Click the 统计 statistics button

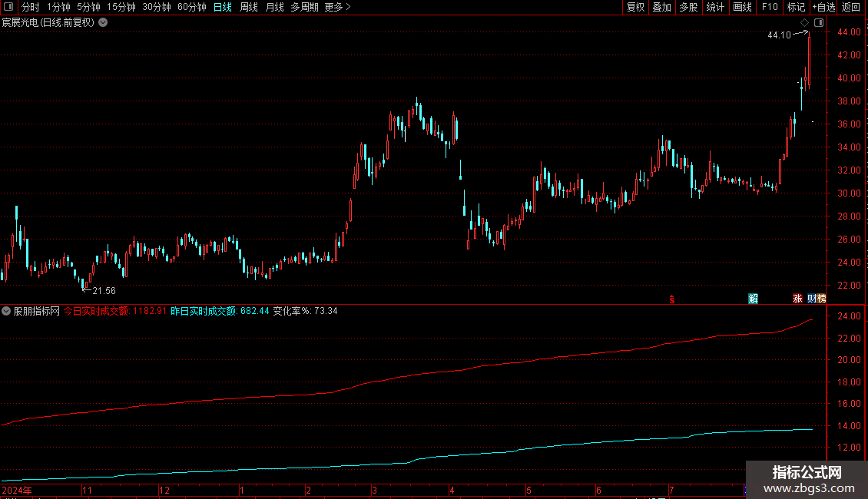pos(715,7)
